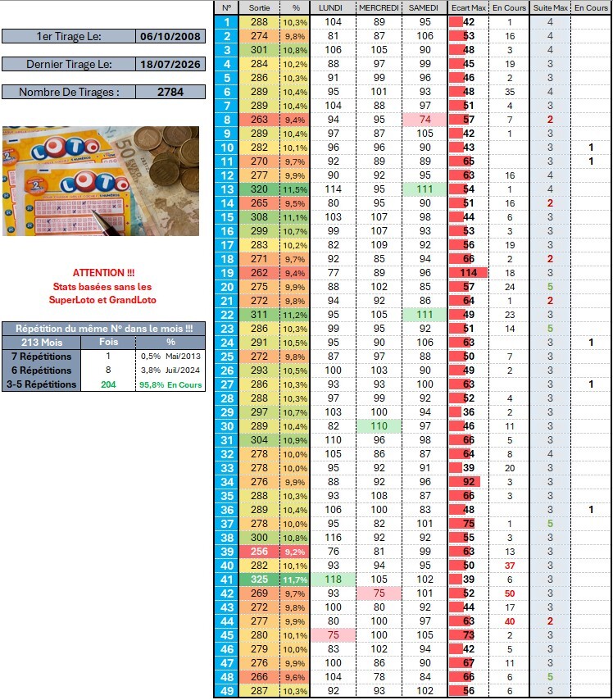Viewport: 613px width, 700px height.
Task: Click the 'Mai/2013' cell
Action: point(183,357)
